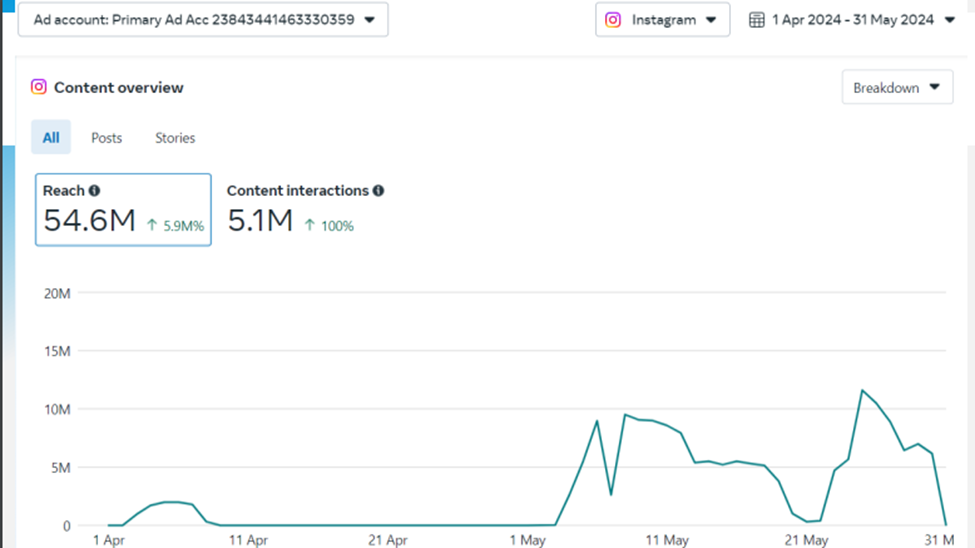
Task: Click the 1 Apr label on chart axis
Action: 108,540
